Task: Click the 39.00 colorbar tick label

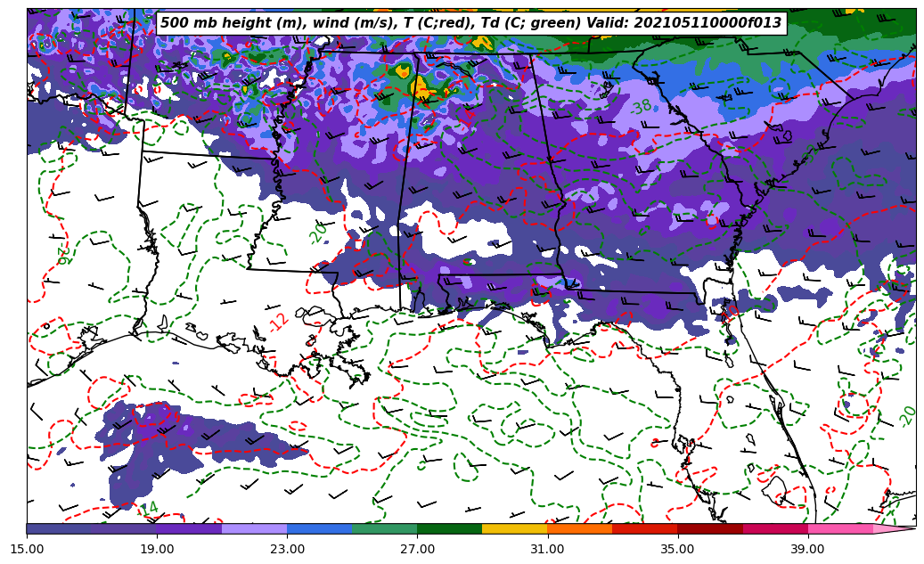Action: point(807,549)
